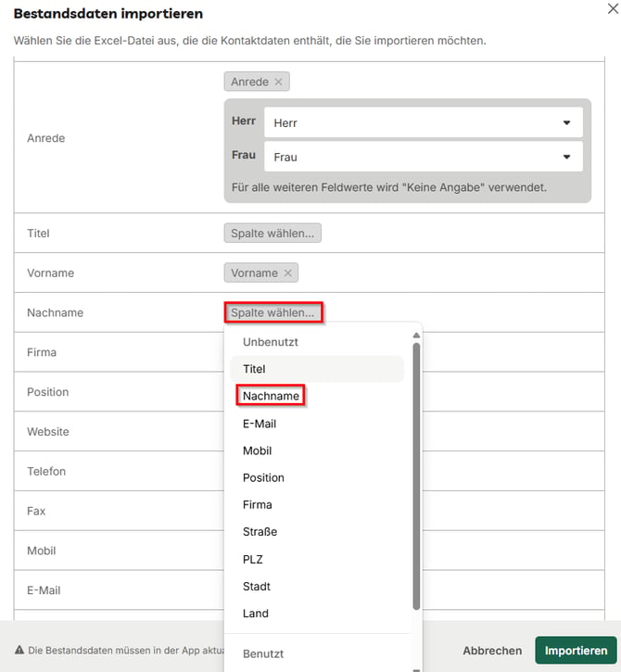Select Firma in the column list
This screenshot has width=621, height=672.
click(x=317, y=504)
